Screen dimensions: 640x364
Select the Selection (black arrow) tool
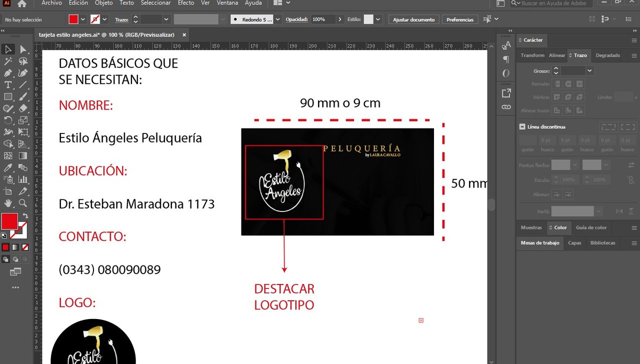pyautogui.click(x=8, y=49)
